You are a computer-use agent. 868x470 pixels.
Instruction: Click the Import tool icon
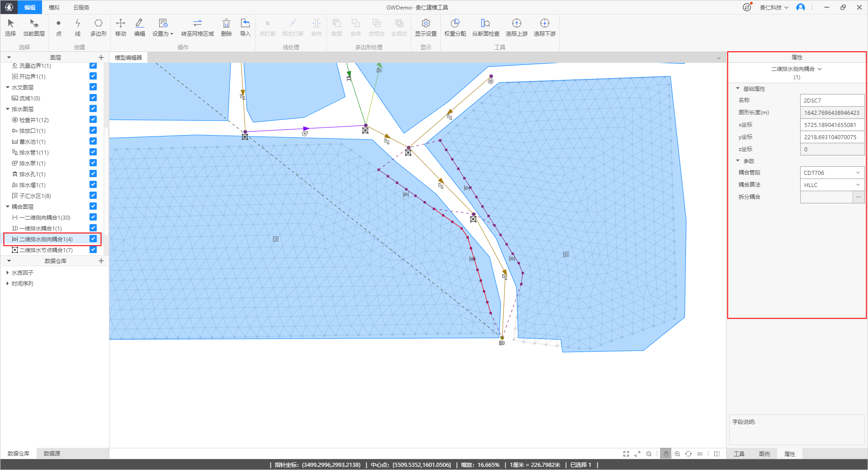[x=245, y=27]
